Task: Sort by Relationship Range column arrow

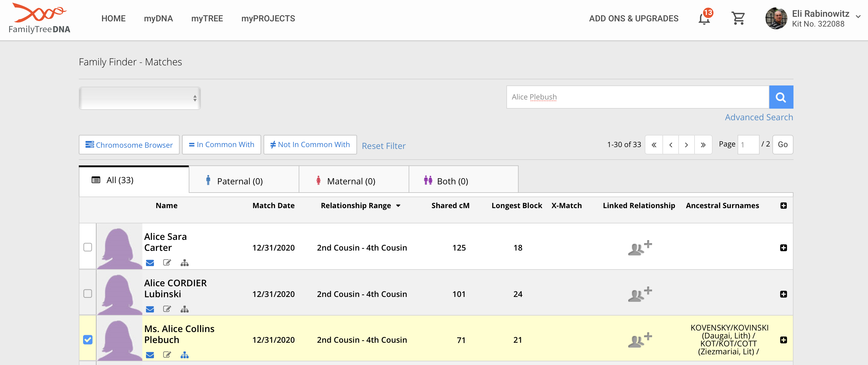Action: 398,206
